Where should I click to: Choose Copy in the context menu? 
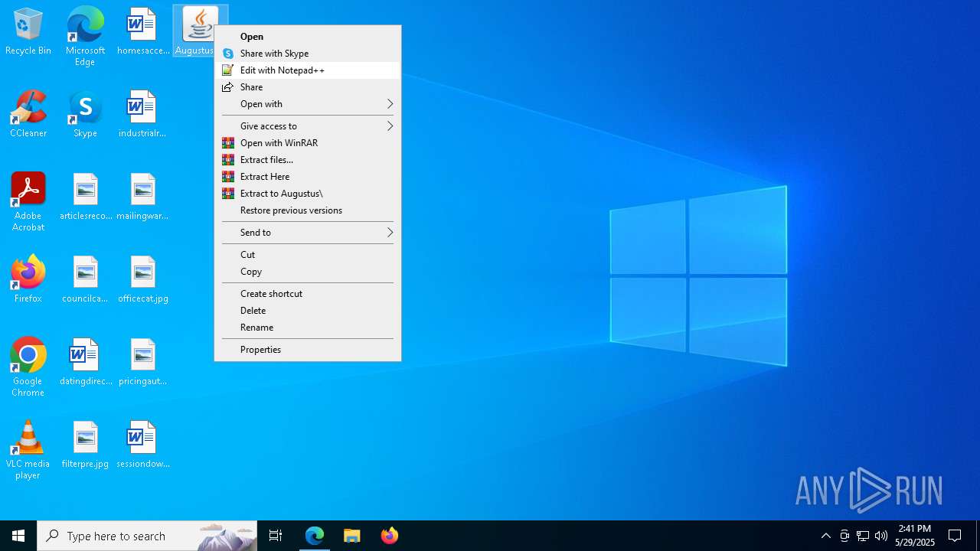308,272
